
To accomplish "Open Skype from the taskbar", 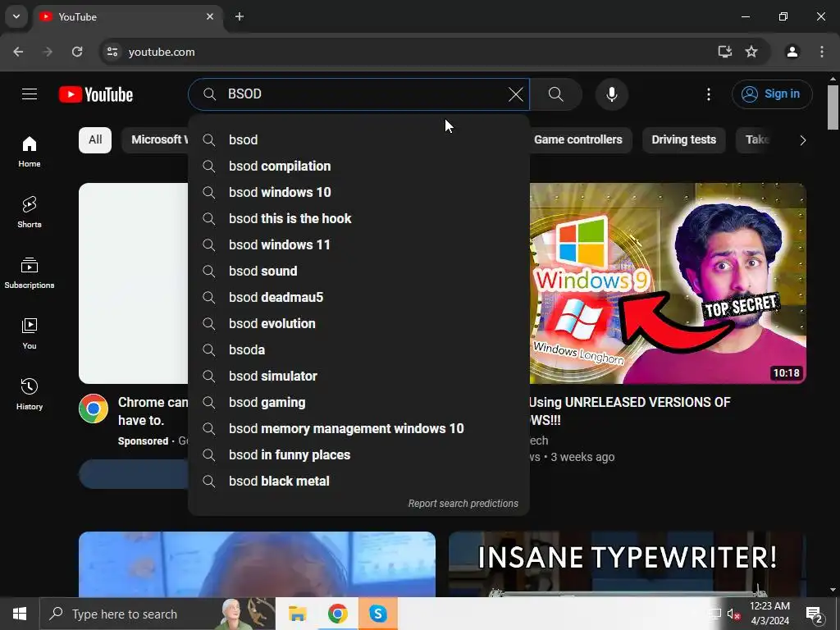I will point(378,614).
